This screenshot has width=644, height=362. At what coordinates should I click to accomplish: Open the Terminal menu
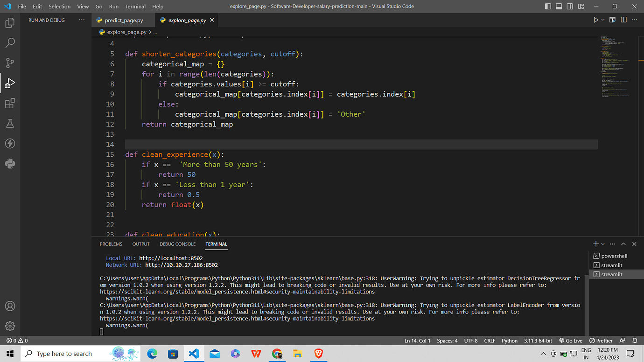[135, 6]
